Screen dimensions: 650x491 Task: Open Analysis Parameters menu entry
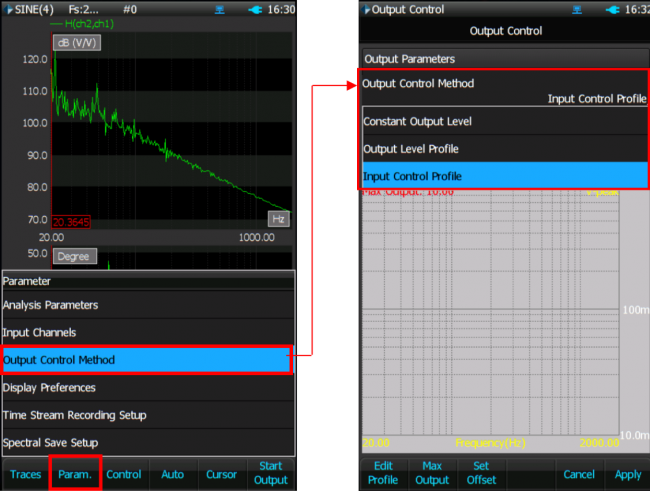click(147, 305)
